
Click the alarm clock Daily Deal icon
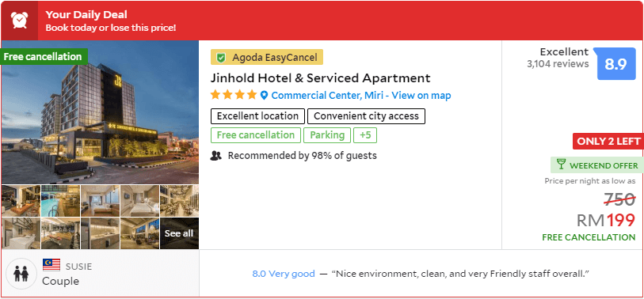point(19,20)
